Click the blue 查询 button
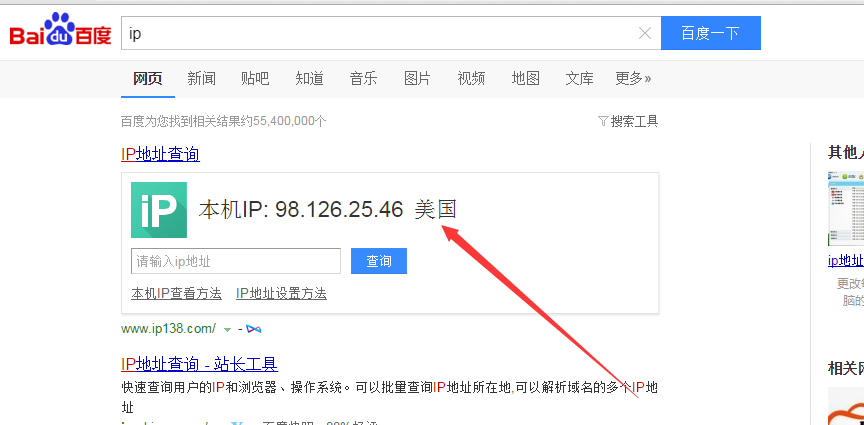 379,261
